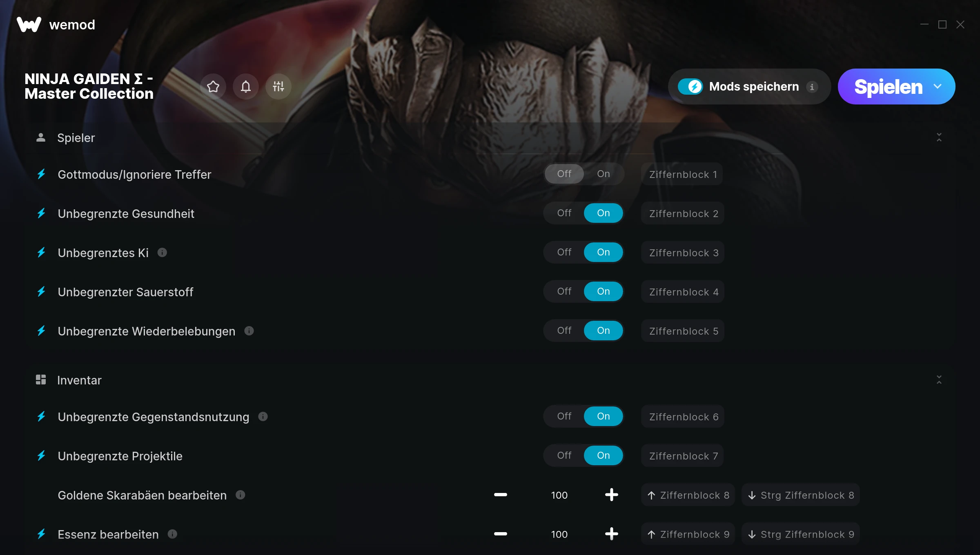Add game to favorites with star icon

[x=213, y=87]
